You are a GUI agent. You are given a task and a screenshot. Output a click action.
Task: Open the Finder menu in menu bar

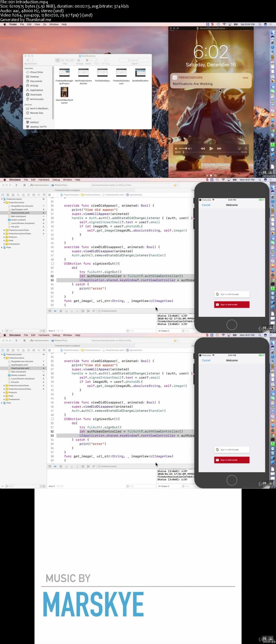click(13, 24)
